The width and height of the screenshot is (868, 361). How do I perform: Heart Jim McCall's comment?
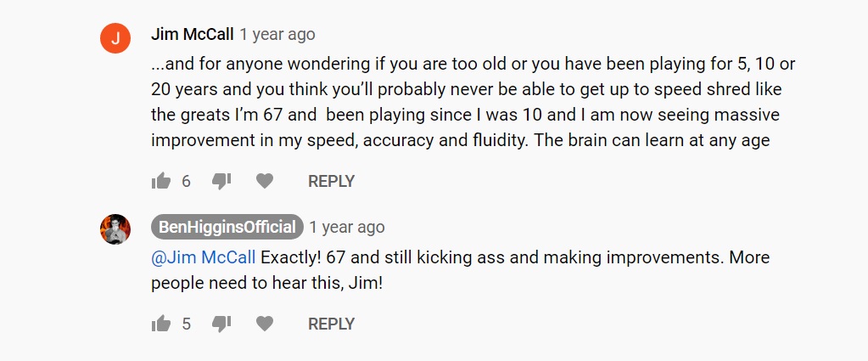click(265, 181)
